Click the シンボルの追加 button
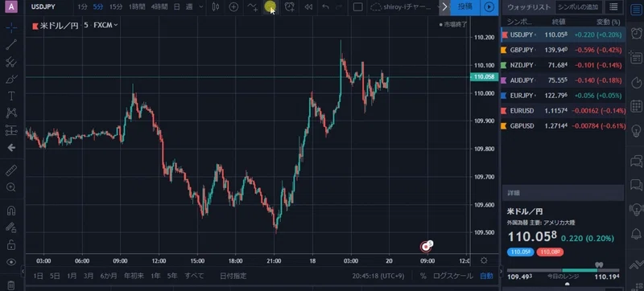 click(x=579, y=7)
